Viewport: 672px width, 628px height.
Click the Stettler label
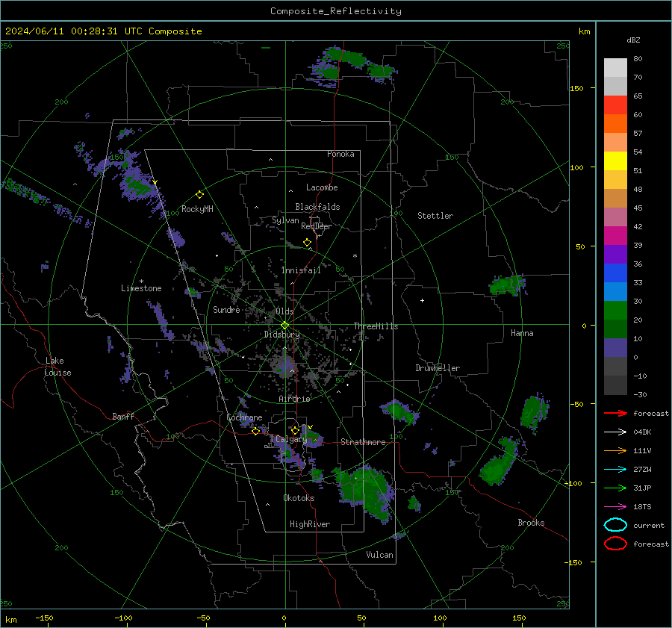[x=435, y=216]
